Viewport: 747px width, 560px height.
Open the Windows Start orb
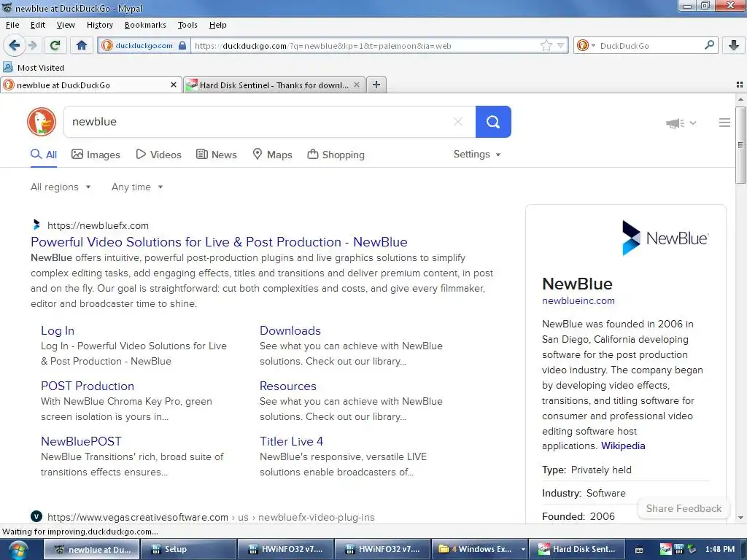[x=18, y=550]
